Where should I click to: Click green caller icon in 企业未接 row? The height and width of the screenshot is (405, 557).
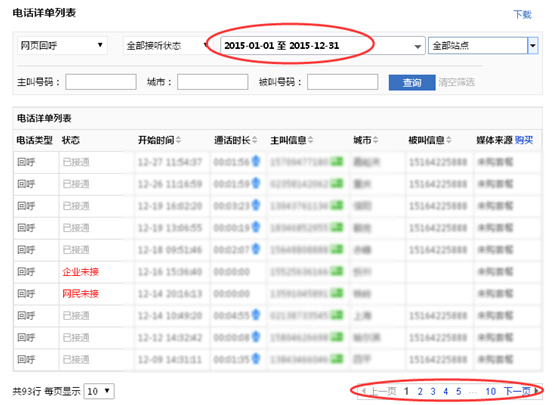(337, 271)
